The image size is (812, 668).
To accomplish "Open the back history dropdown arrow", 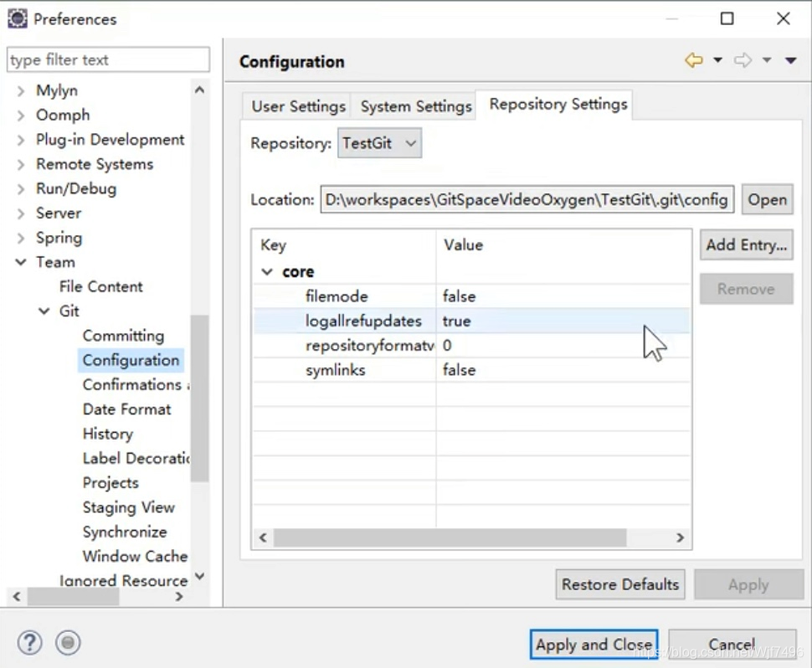I will point(717,60).
